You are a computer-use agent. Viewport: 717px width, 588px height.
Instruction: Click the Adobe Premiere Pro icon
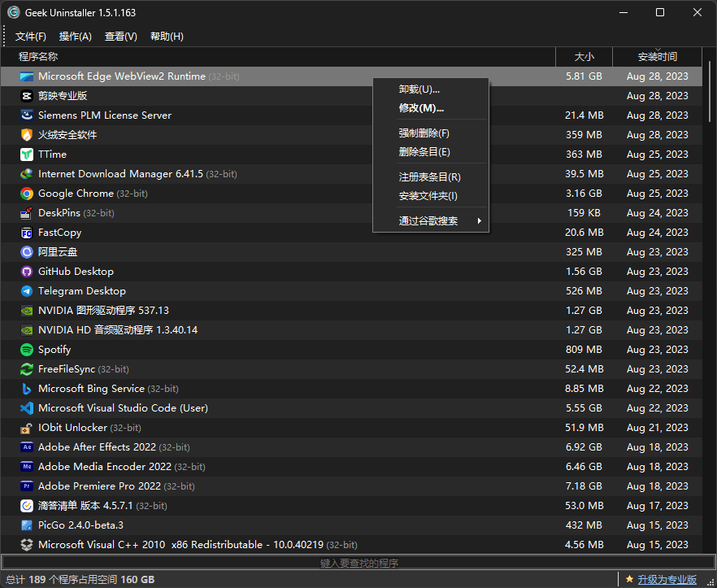27,486
